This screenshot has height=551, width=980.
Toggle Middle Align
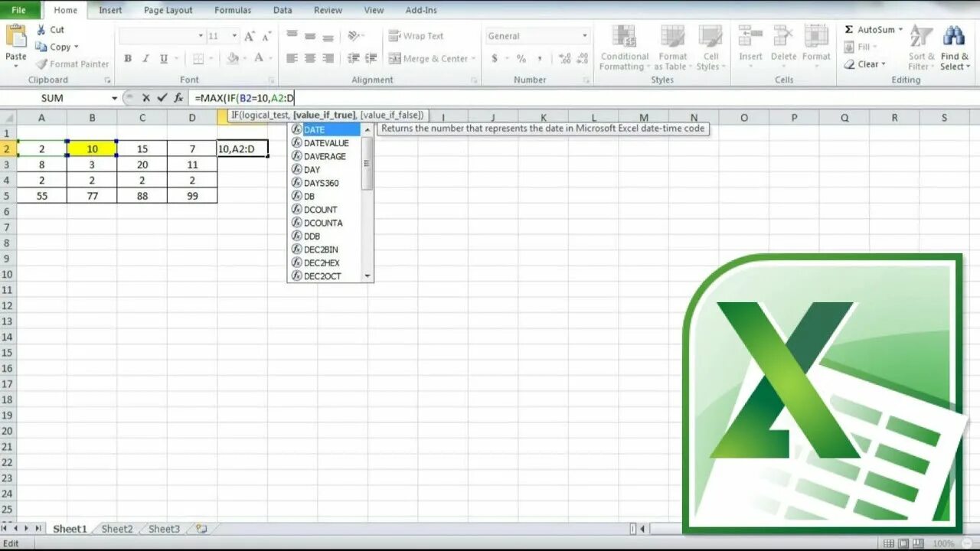click(310, 36)
